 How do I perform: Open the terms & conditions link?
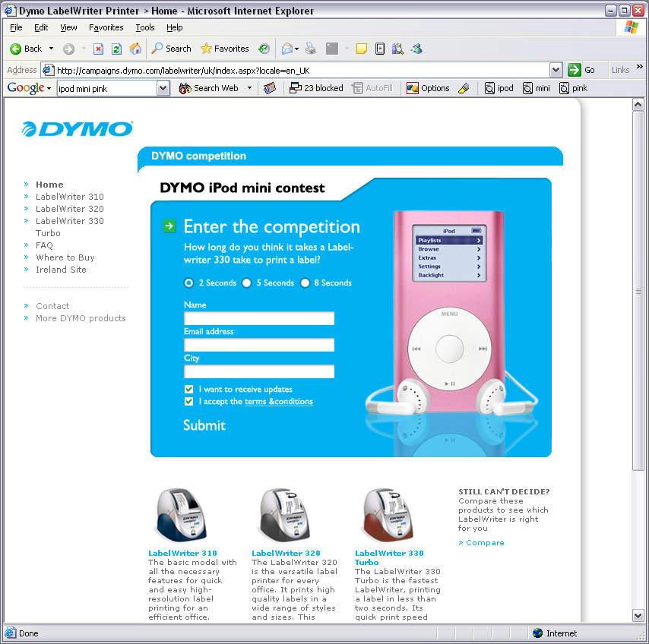(x=279, y=402)
